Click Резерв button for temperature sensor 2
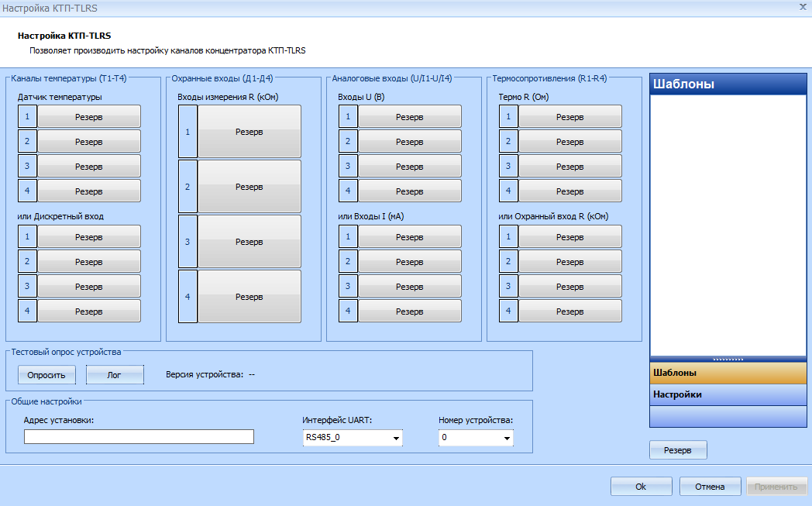The height and width of the screenshot is (506, 812). 89,141
